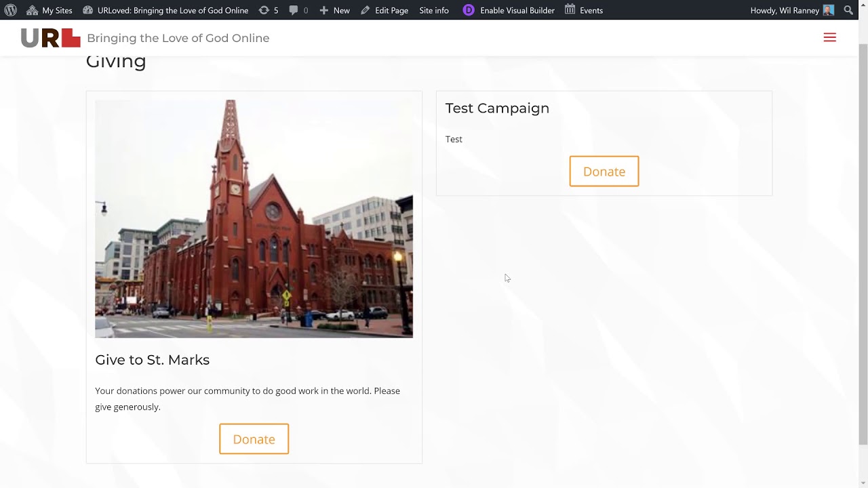Click dashboard gauge icon beside URLoved
Image resolution: width=868 pixels, height=488 pixels.
tap(87, 10)
